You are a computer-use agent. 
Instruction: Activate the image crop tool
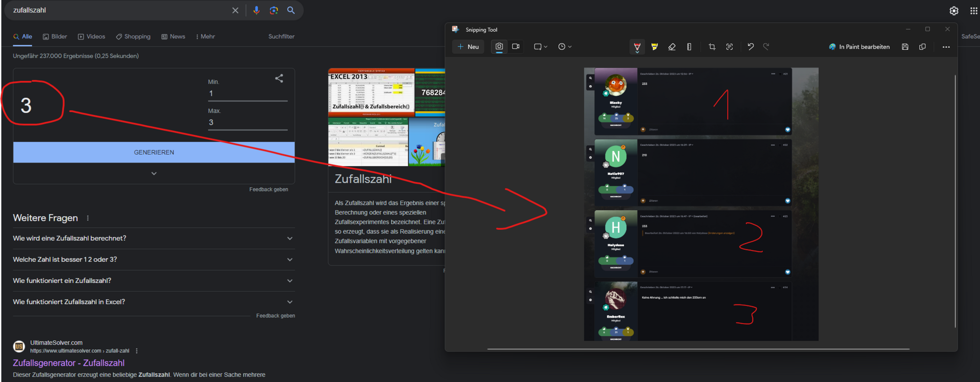tap(712, 47)
